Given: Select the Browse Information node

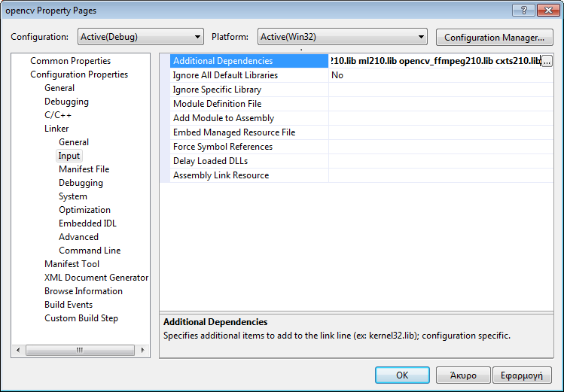Looking at the screenshot, I should [84, 291].
